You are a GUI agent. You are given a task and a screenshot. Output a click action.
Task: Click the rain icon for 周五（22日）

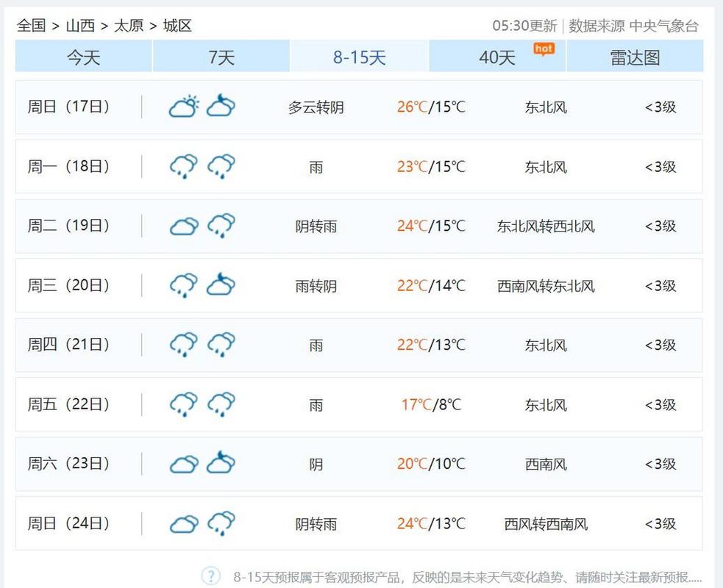click(182, 404)
